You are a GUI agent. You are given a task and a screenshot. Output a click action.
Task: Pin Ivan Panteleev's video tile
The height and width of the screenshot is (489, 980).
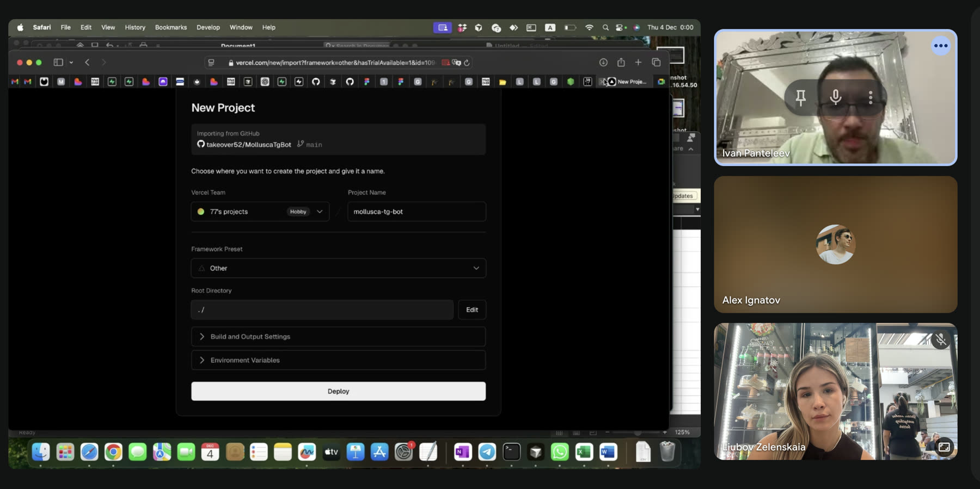[x=800, y=98]
